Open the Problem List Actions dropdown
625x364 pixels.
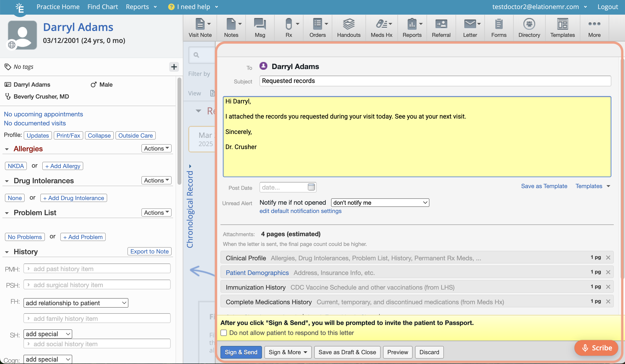156,212
